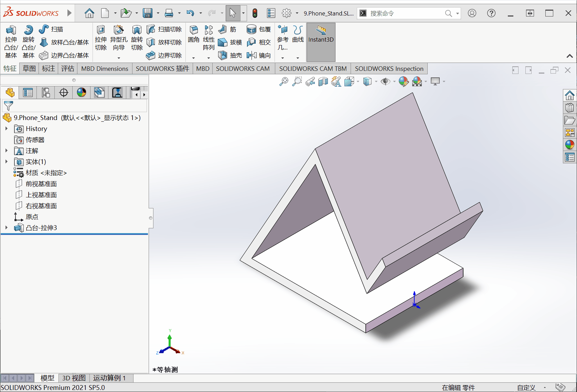This screenshot has width=577, height=392.
Task: Switch to the 草图 (Sketch) ribbon tab
Action: pos(29,68)
